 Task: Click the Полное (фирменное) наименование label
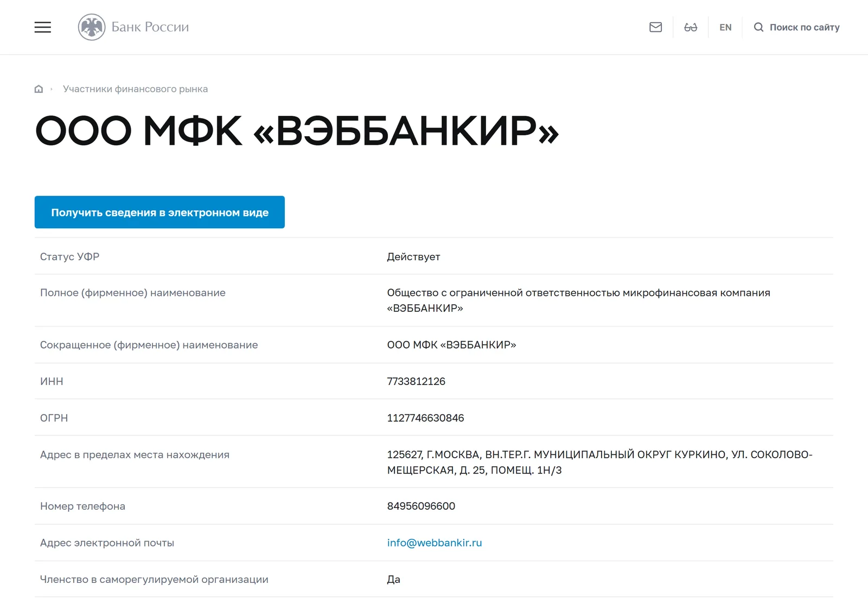pyautogui.click(x=133, y=293)
